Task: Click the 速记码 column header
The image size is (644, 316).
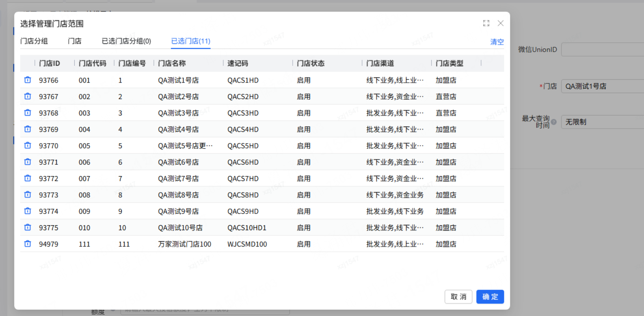Action: (238, 63)
